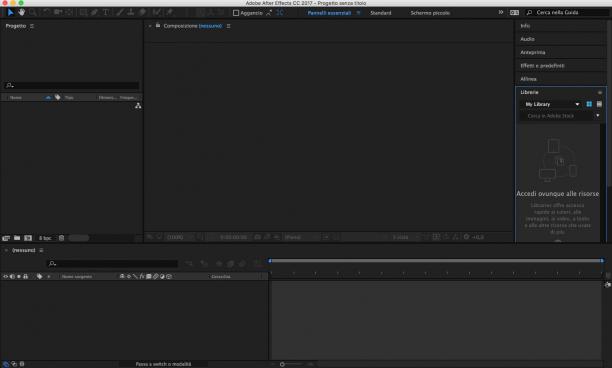
Task: Select the Horizontal Type tool
Action: coord(106,12)
